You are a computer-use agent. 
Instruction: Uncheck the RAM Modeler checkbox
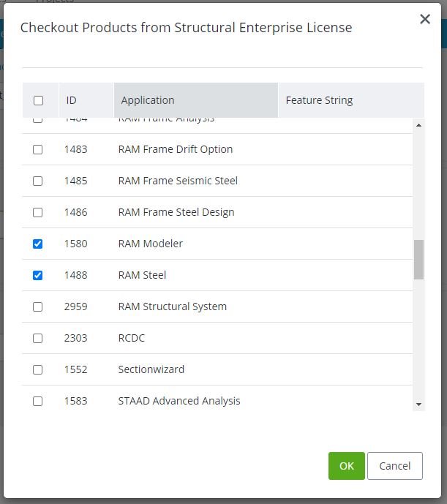coord(38,244)
